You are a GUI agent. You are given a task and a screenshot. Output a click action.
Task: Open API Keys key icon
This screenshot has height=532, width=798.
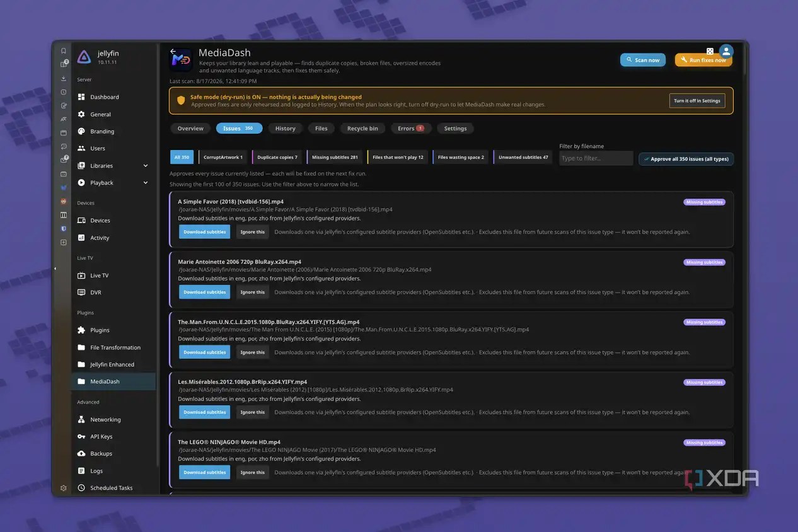pyautogui.click(x=81, y=436)
